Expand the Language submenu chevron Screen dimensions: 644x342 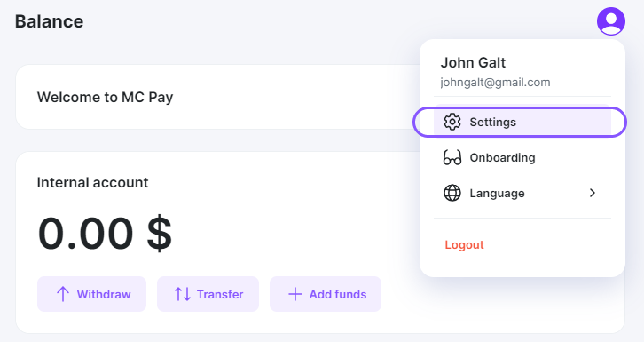593,193
